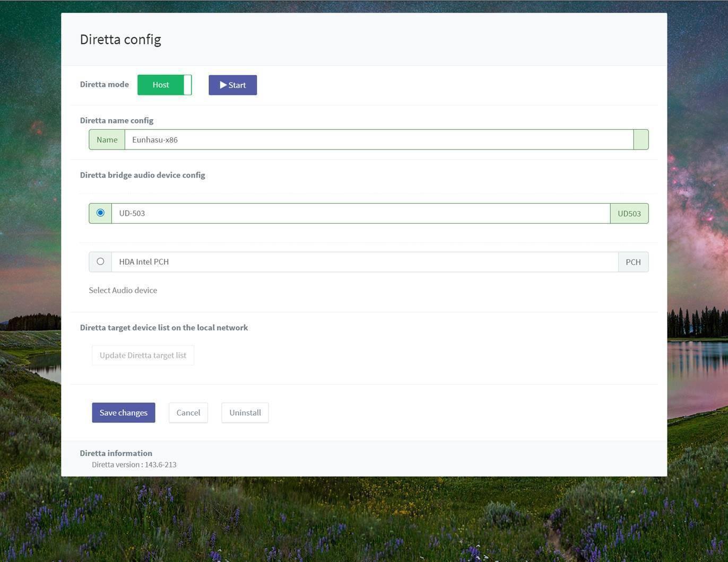Click the green box at end of name field
The image size is (728, 562).
coord(640,139)
